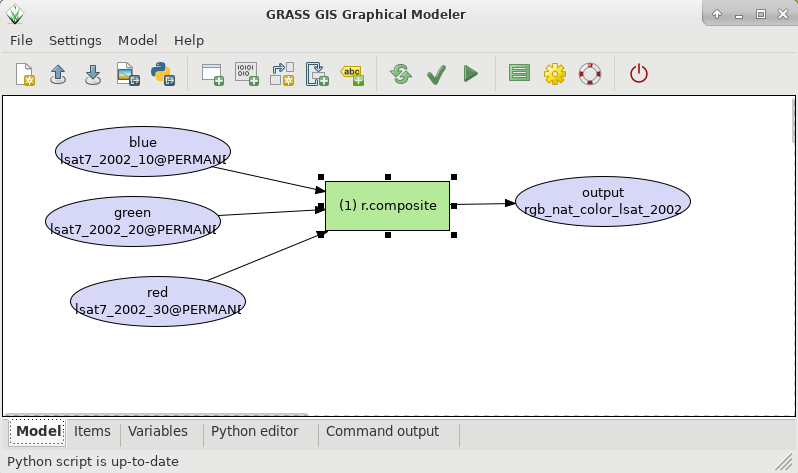Open the Command output tab
The height and width of the screenshot is (473, 798).
pos(382,432)
